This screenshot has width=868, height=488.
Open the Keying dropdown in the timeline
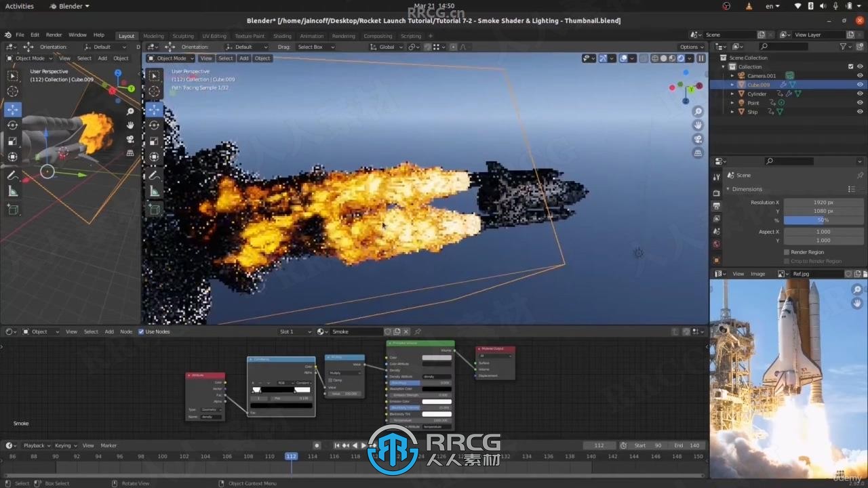[65, 445]
